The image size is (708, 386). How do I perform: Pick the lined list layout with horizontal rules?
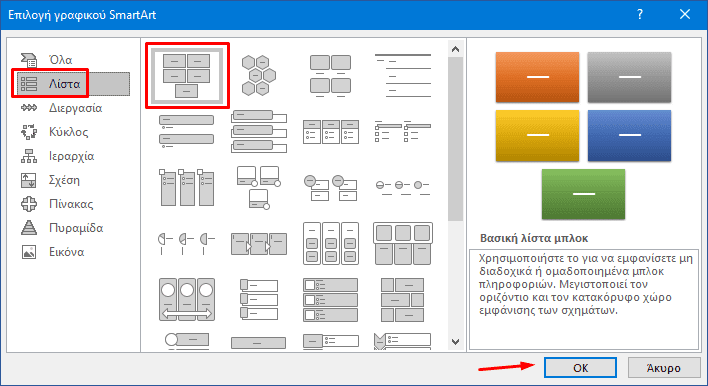click(403, 75)
